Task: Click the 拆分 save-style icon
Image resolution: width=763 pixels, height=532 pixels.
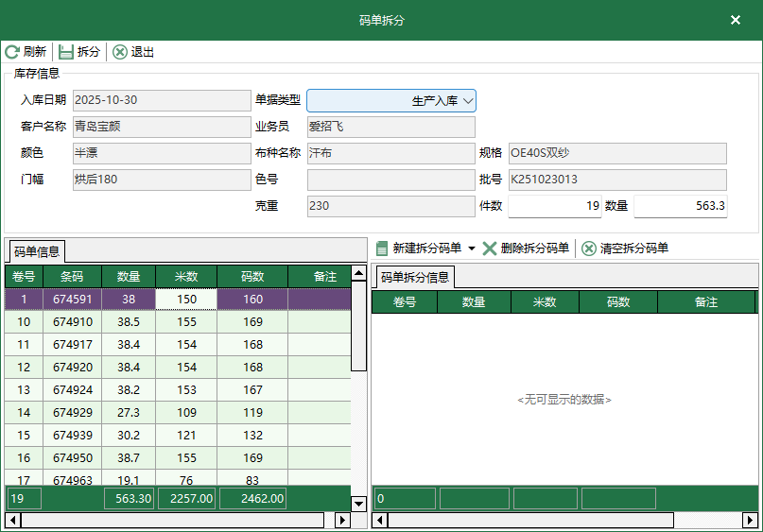Action: pos(66,52)
